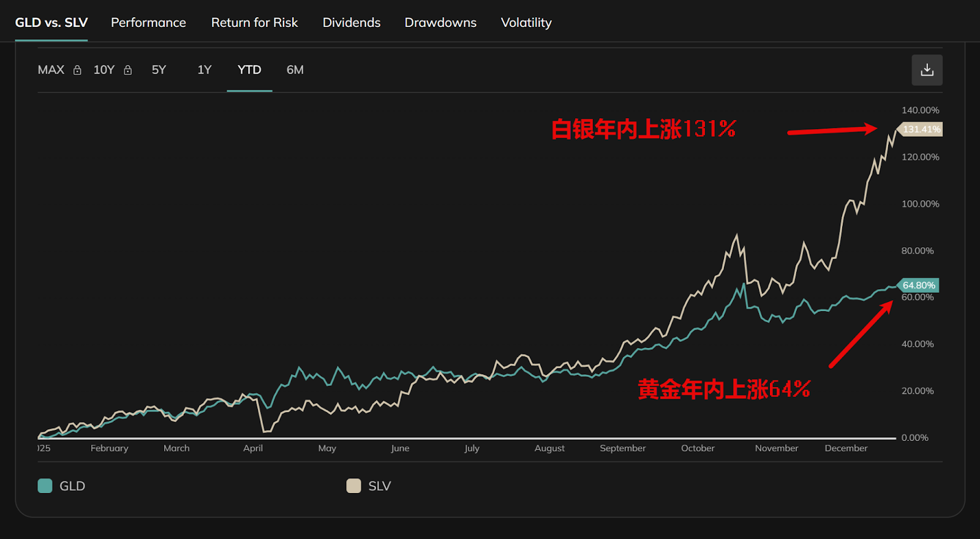Image resolution: width=980 pixels, height=539 pixels.
Task: Select the GLD vs. SLV tab
Action: click(51, 23)
